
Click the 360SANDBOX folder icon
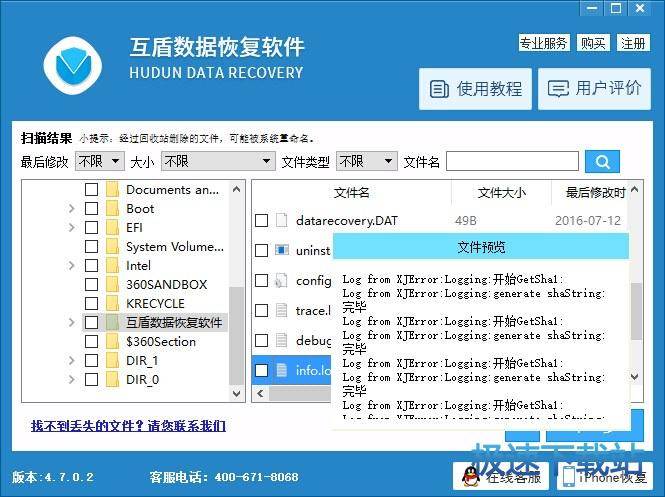112,285
